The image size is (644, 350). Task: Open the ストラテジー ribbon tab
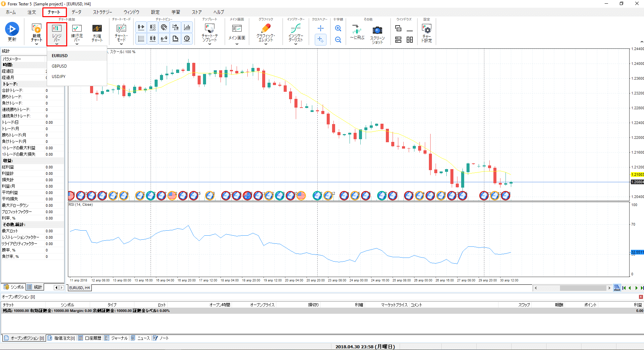(103, 12)
